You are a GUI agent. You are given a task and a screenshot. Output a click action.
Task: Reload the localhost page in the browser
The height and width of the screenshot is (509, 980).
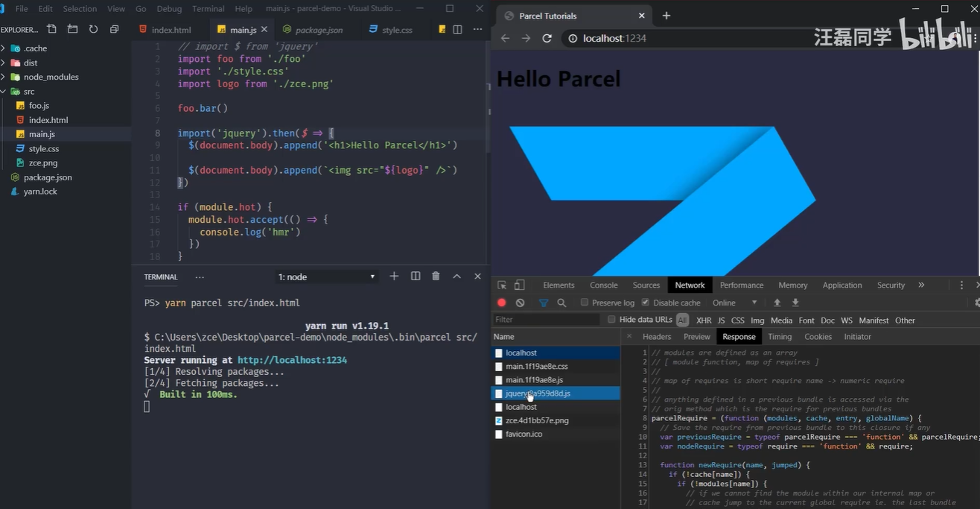[x=547, y=38]
